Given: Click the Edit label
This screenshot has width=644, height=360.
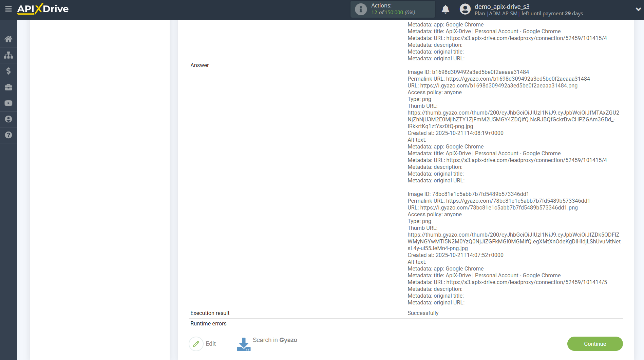Looking at the screenshot, I should point(211,343).
